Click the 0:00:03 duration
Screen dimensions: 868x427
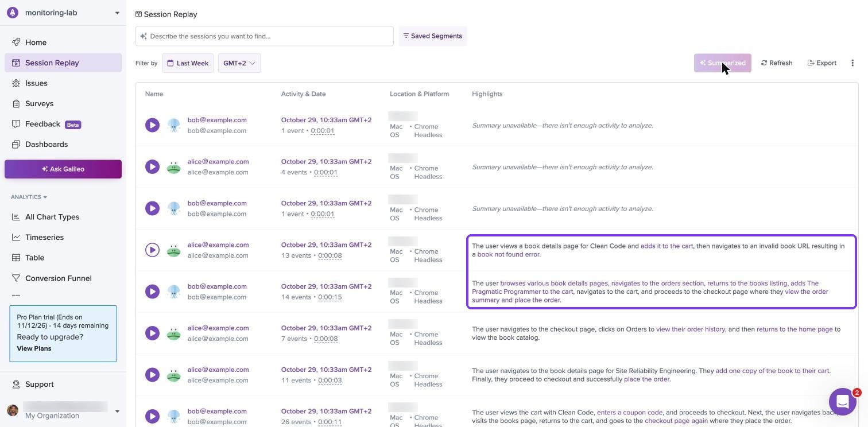pos(330,381)
